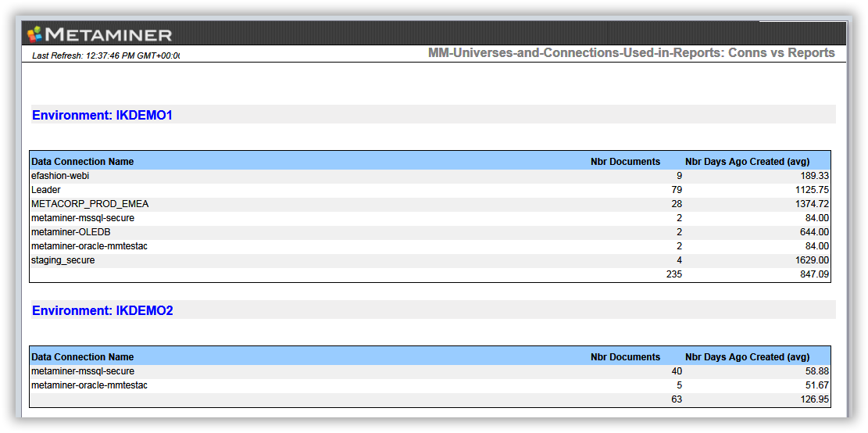Viewport: 868px width, 433px height.
Task: Click 'Nbr Days Ago Created (avg)' header in IKDEMO1 table
Action: click(x=748, y=162)
